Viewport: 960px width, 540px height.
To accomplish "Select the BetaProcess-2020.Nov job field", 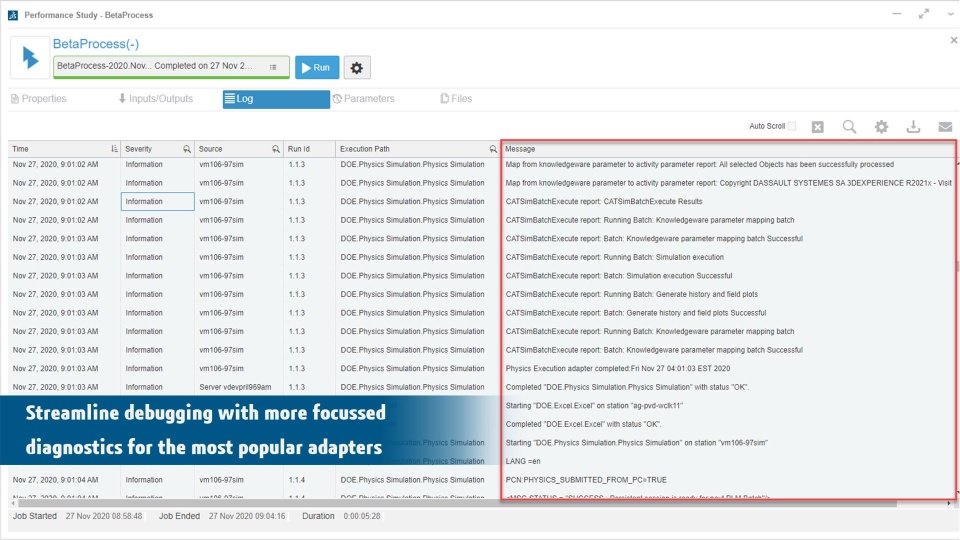I will click(171, 66).
